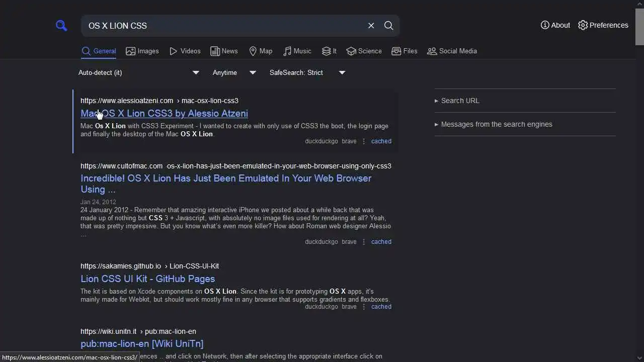The width and height of the screenshot is (644, 362).
Task: Switch to the Videos tab
Action: [185, 51]
